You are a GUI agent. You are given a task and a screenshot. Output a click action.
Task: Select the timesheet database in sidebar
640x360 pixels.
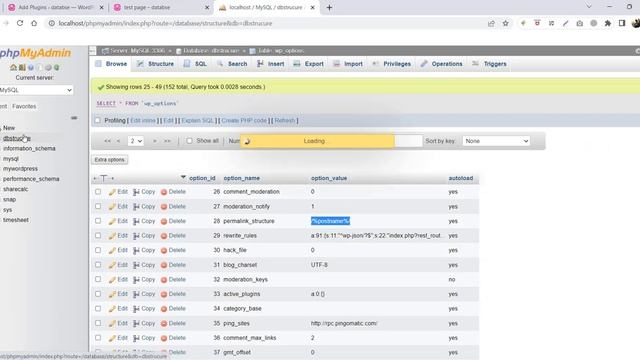click(16, 220)
